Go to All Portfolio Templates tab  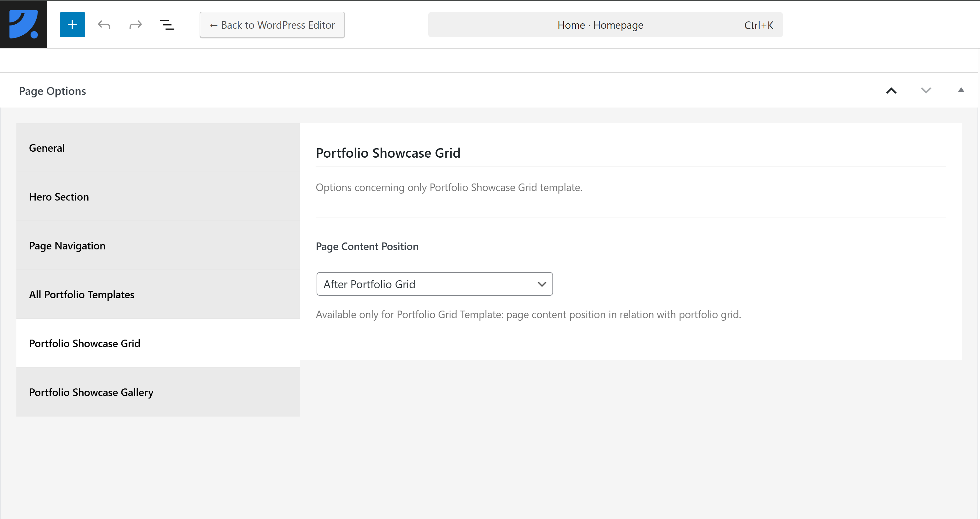coord(158,294)
